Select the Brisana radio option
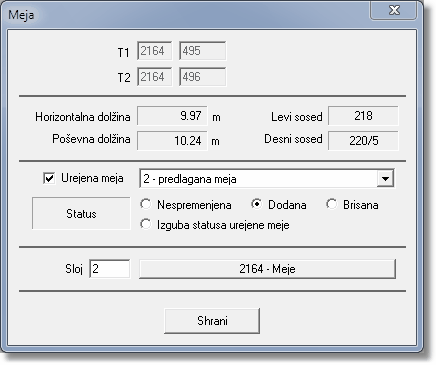This screenshot has width=436, height=365. click(x=332, y=204)
